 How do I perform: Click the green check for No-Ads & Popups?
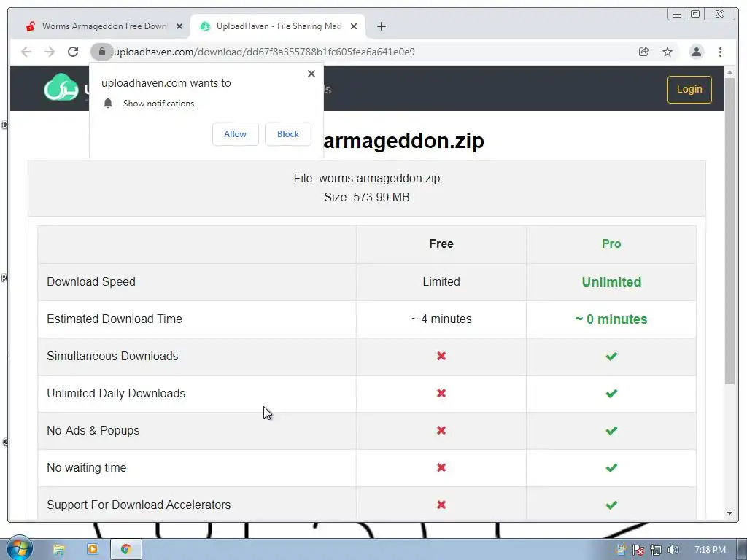[x=611, y=430]
